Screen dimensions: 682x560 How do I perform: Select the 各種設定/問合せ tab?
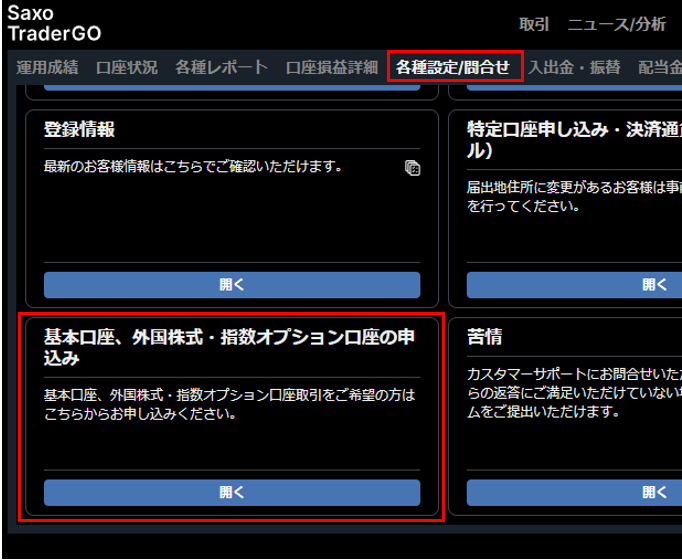tap(453, 67)
